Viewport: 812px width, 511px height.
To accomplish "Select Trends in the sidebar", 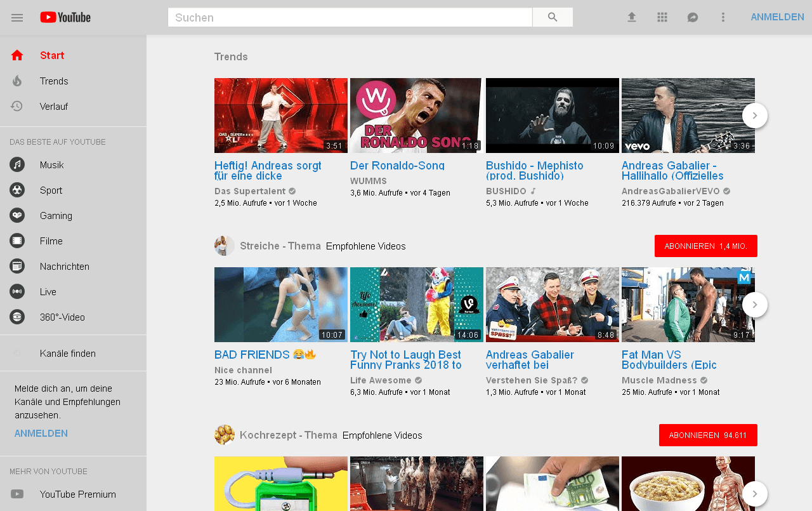I will pyautogui.click(x=74, y=81).
